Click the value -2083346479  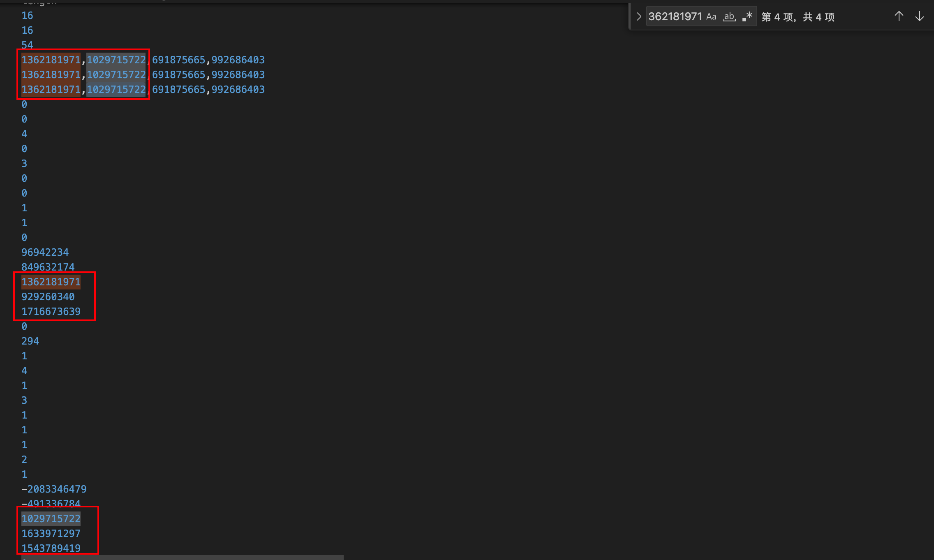pyautogui.click(x=54, y=489)
